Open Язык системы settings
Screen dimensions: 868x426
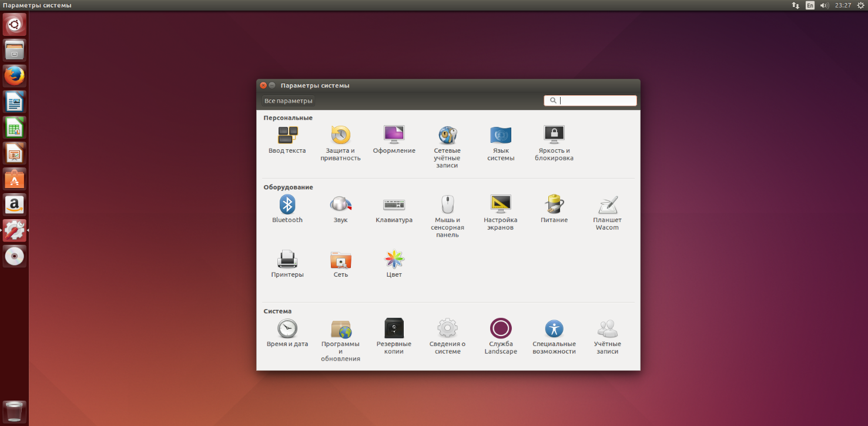pos(501,143)
